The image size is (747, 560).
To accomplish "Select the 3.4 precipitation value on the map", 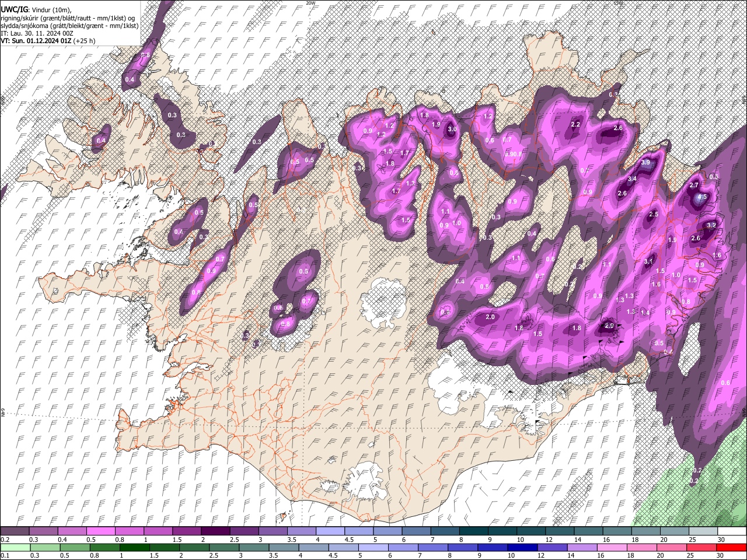I will coord(632,178).
